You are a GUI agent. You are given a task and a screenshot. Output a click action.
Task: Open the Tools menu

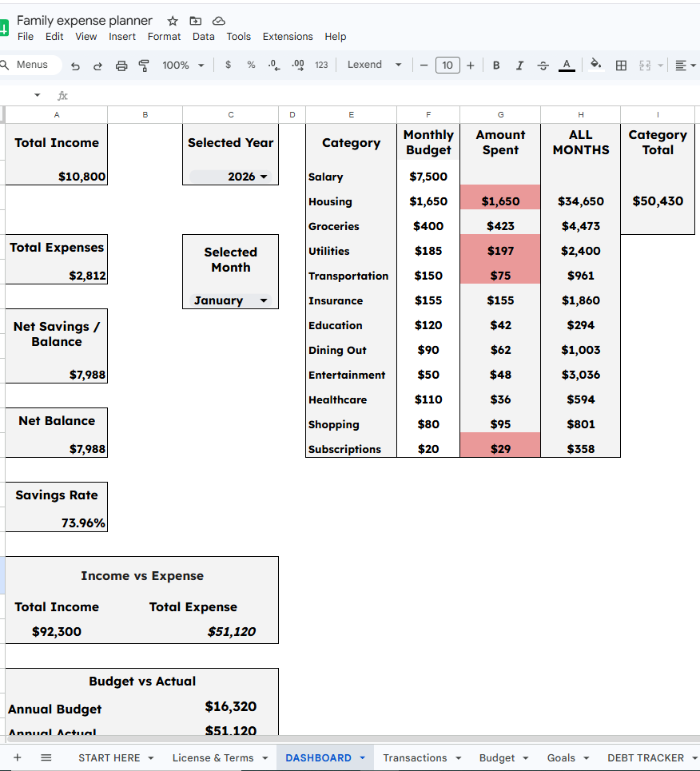[x=238, y=37]
